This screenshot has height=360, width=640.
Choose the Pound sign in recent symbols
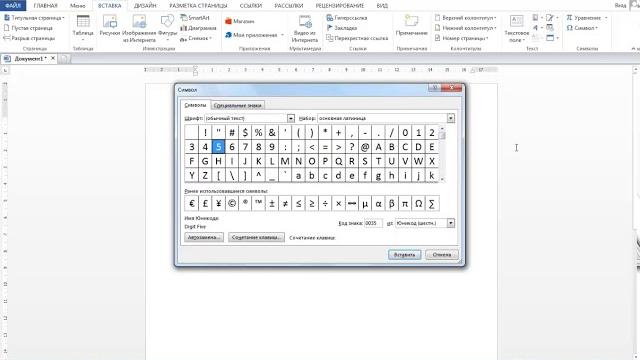click(205, 203)
